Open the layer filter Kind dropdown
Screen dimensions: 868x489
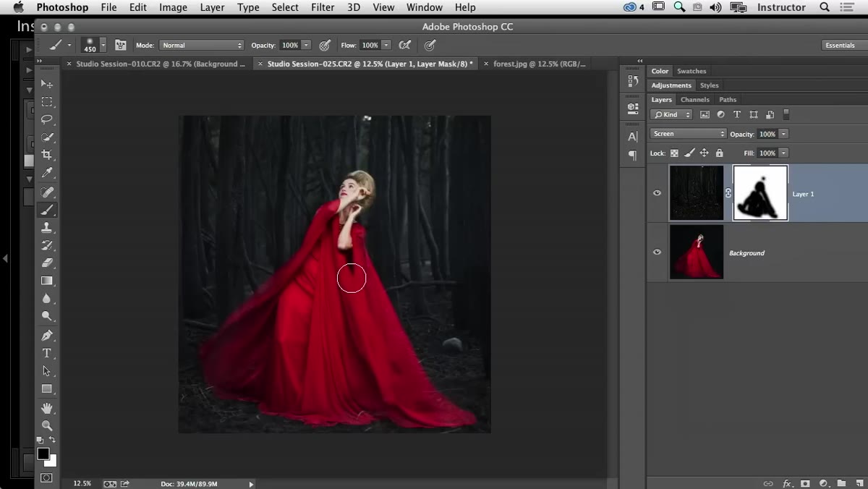pos(671,114)
